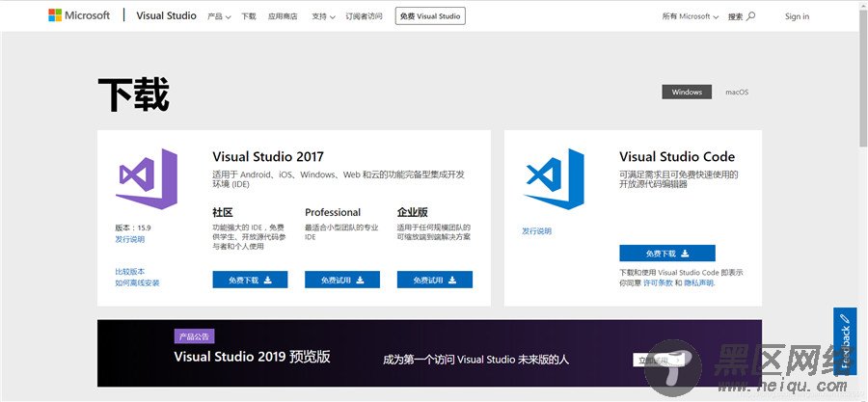Open the 隐私声明 link
This screenshot has height=402, width=868.
(x=699, y=282)
